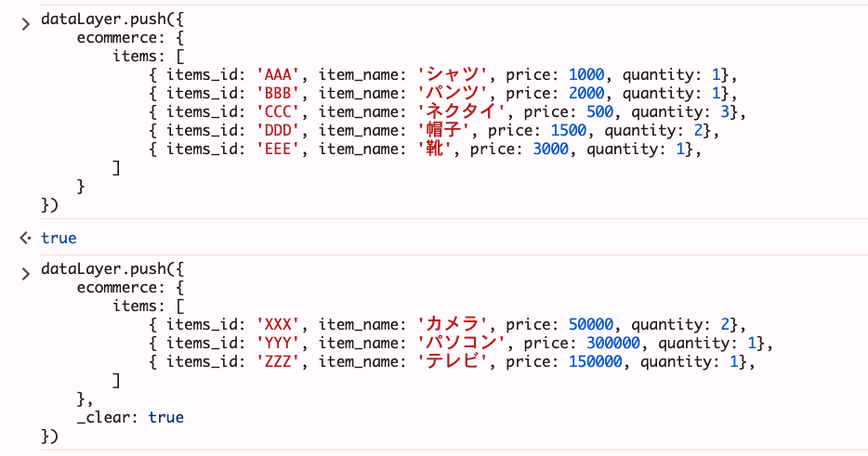Image resolution: width=868 pixels, height=456 pixels.
Task: Click second 'dataLayer.push({' line text
Action: [112, 269]
